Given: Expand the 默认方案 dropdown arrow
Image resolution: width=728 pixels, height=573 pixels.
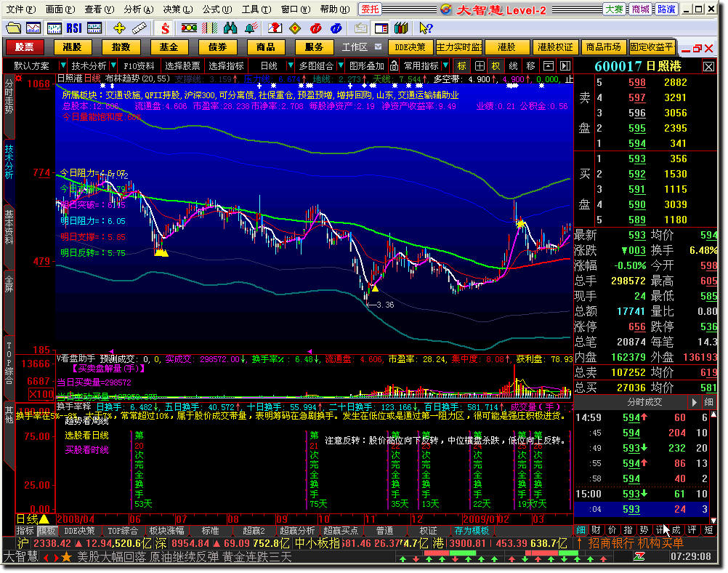Looking at the screenshot, I should coord(62,66).
